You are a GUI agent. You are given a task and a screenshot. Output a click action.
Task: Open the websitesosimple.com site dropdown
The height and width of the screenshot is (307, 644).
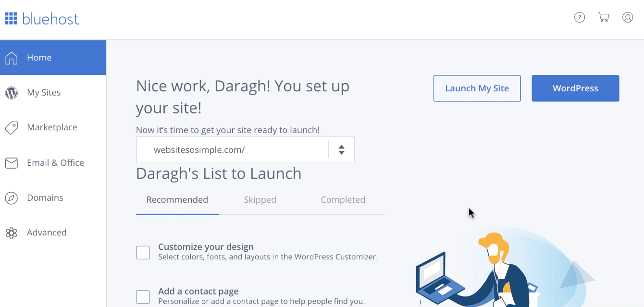(x=245, y=149)
